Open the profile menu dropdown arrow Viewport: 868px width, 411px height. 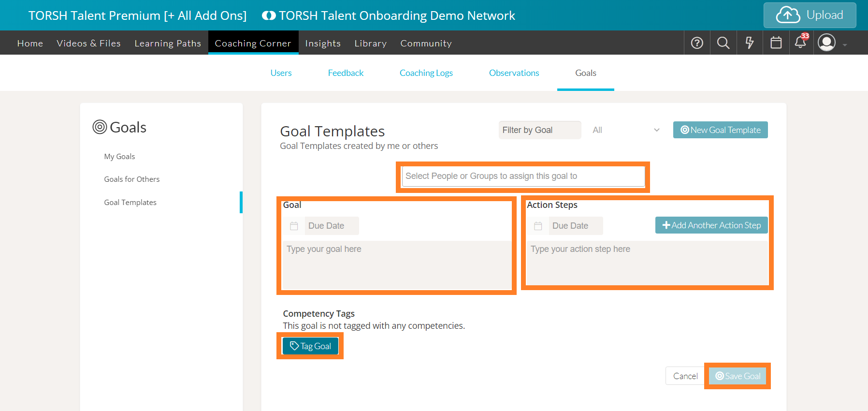(x=845, y=45)
